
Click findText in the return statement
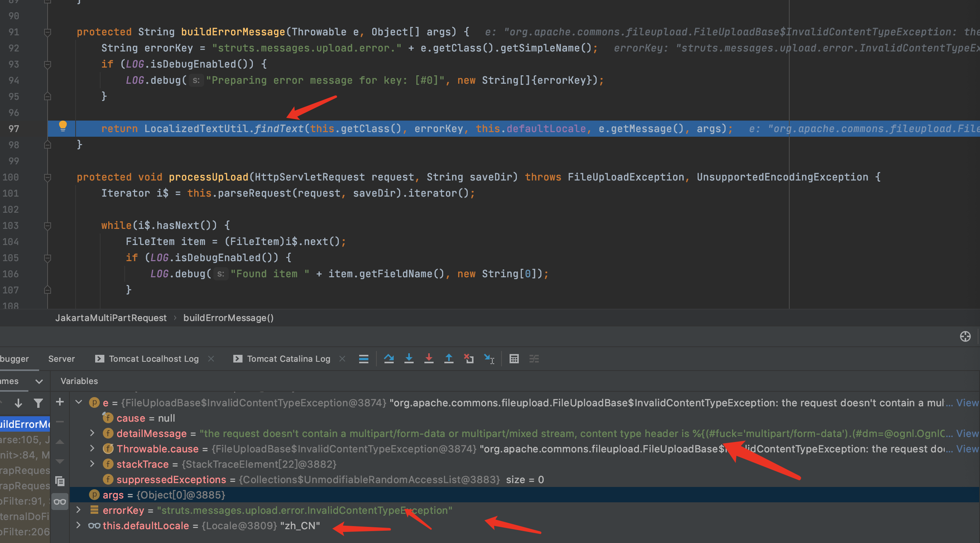pyautogui.click(x=279, y=129)
